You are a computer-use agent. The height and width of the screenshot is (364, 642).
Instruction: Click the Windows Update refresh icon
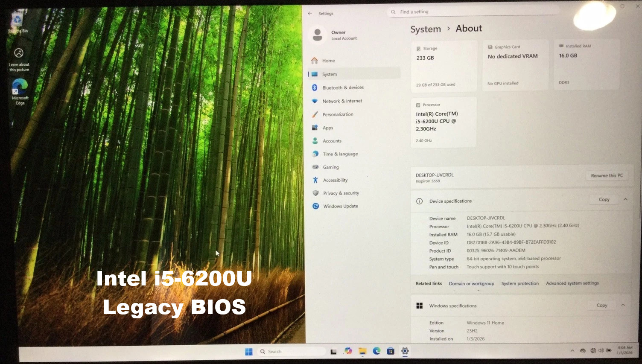(x=316, y=206)
